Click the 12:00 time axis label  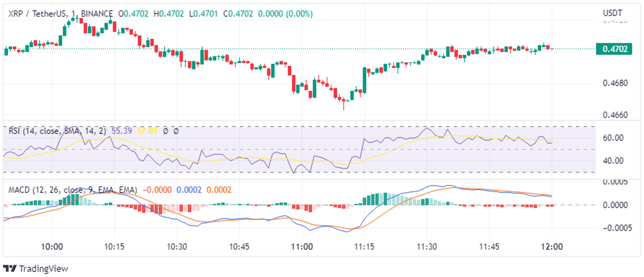click(x=552, y=247)
